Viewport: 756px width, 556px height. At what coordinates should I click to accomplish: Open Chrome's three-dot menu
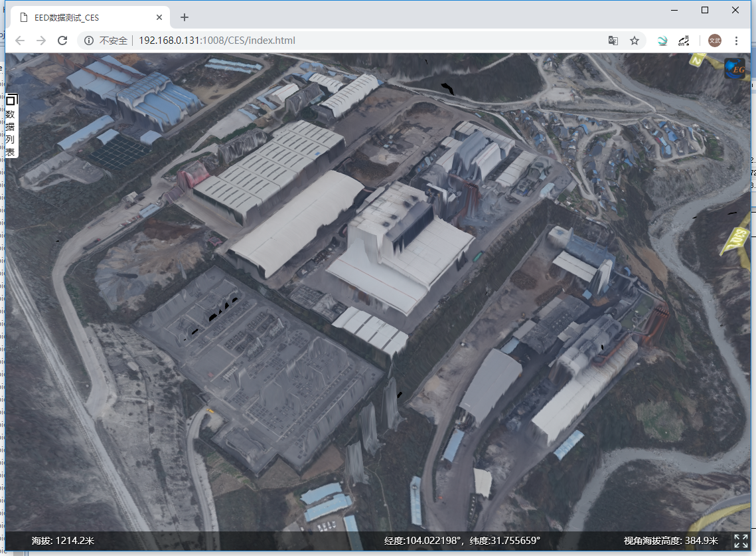click(x=736, y=41)
